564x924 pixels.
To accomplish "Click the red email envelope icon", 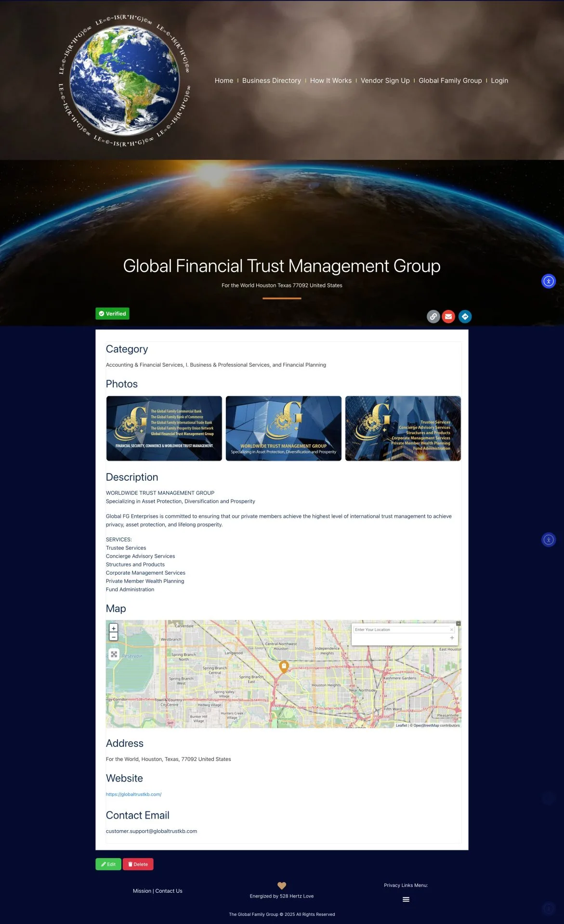I will [448, 317].
